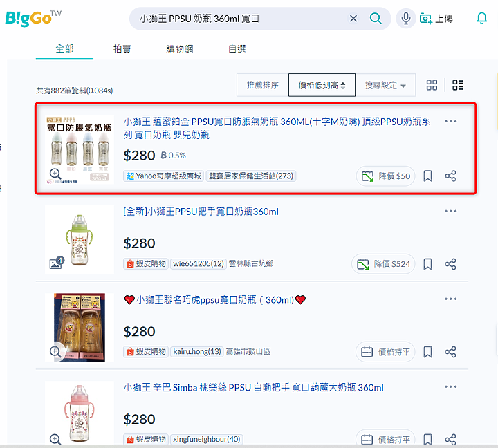This screenshot has width=498, height=448.
Task: Switch to list view layout
Action: pyautogui.click(x=458, y=85)
